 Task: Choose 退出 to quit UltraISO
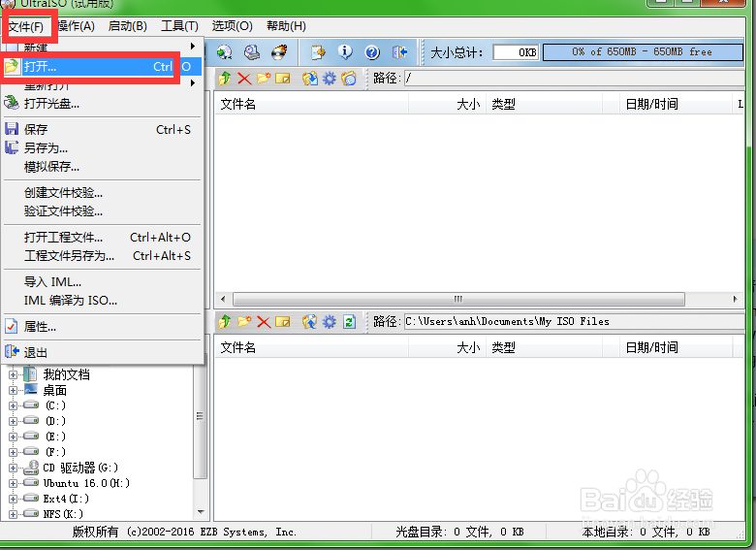(101, 353)
